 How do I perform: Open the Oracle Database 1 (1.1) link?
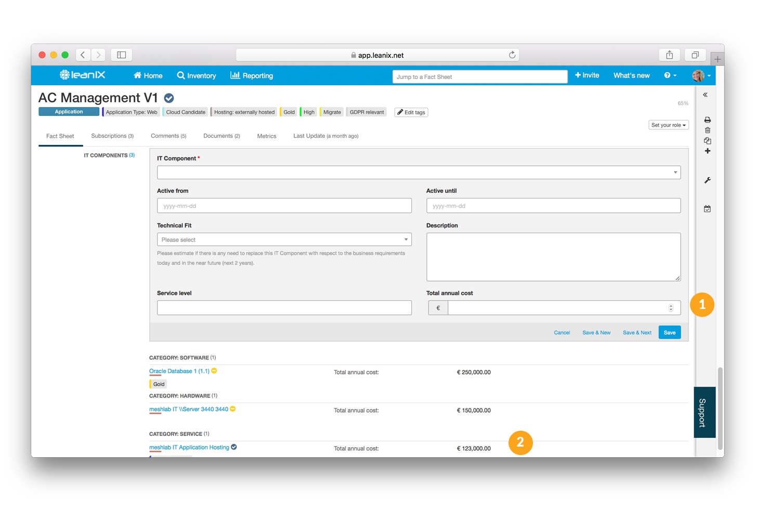[x=179, y=371]
